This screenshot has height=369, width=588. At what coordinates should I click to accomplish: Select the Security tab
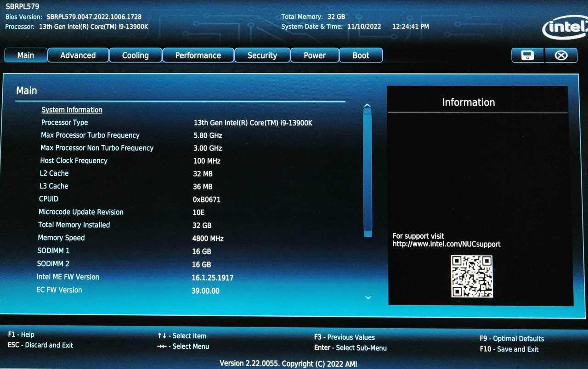[262, 56]
